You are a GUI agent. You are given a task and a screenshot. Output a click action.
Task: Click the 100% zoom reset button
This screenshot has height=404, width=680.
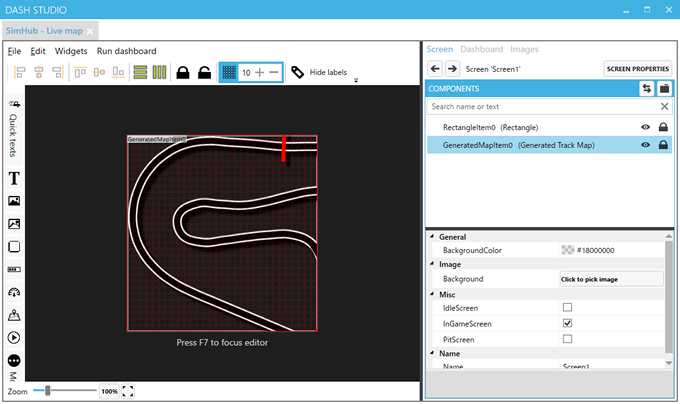[x=109, y=391]
